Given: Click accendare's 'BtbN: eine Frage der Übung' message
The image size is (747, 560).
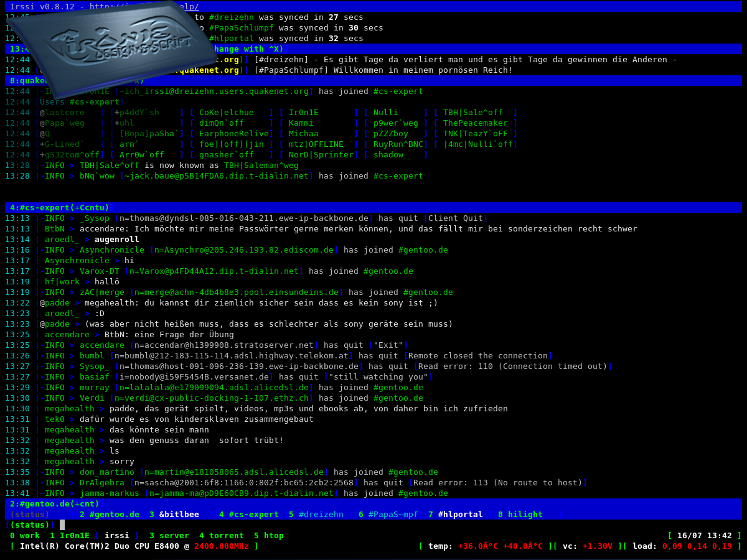Looking at the screenshot, I should click(x=169, y=335).
